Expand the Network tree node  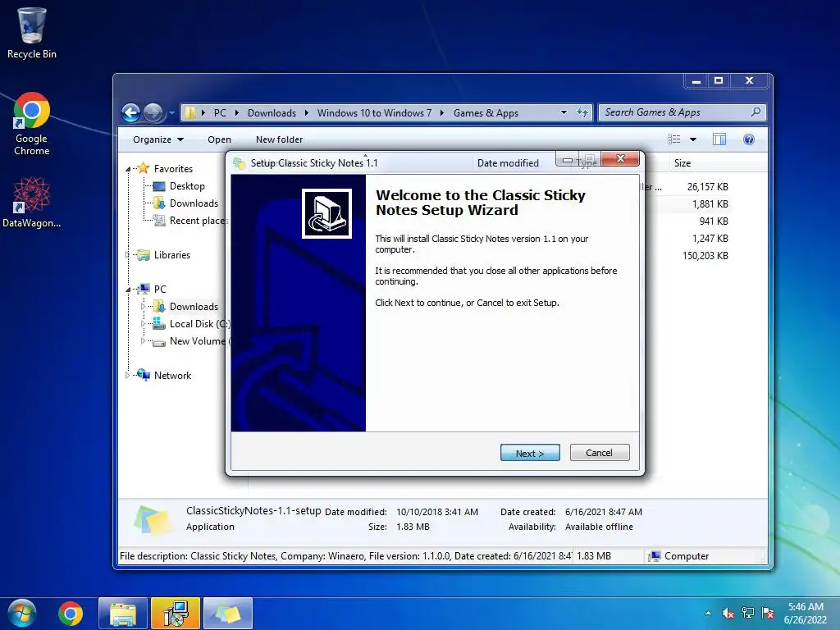(127, 376)
